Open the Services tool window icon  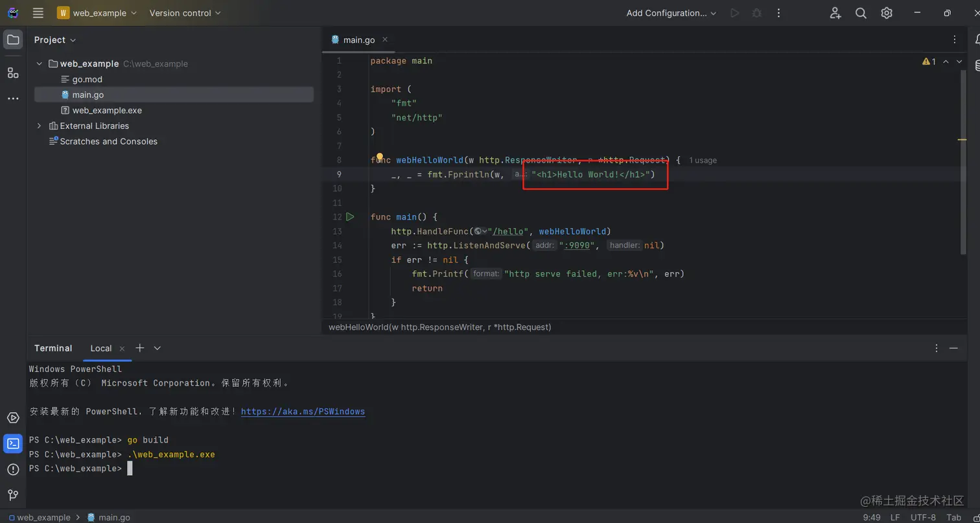point(13,418)
